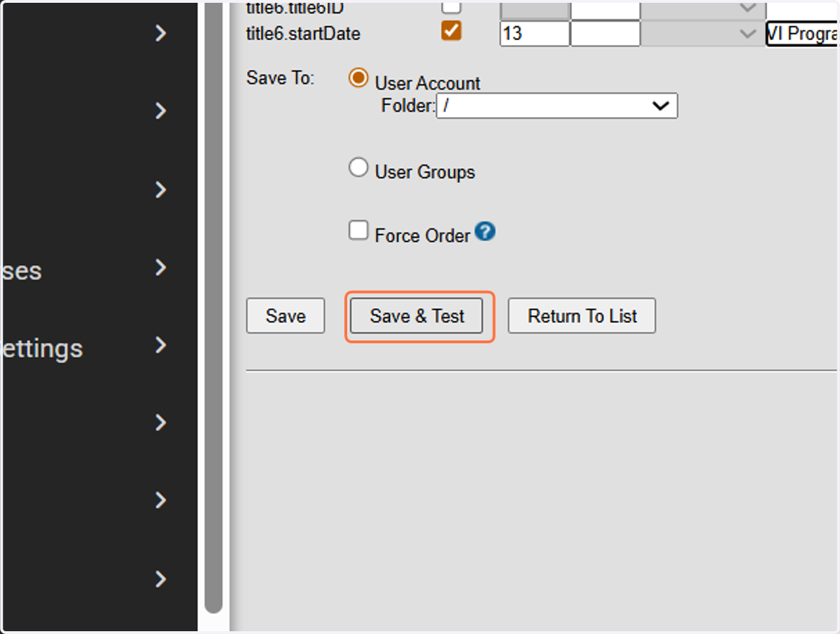Click the Force Order label text
The height and width of the screenshot is (634, 840).
pyautogui.click(x=422, y=235)
